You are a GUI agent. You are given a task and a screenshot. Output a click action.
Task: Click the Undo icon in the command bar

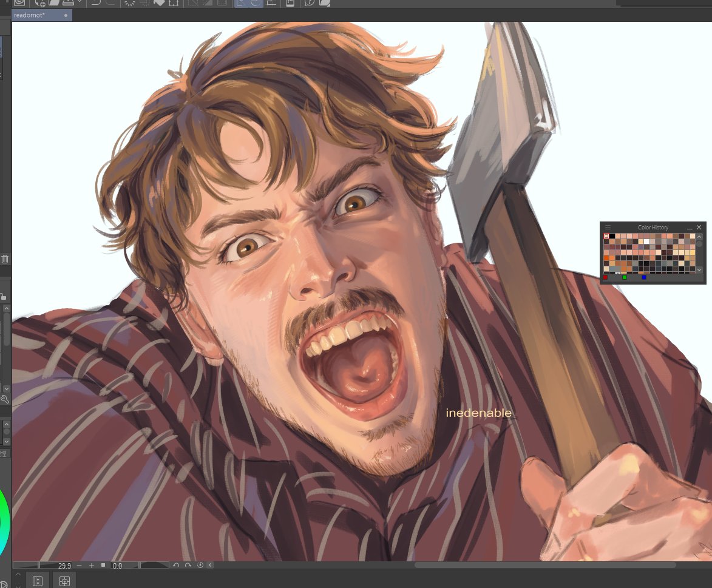point(96,2)
